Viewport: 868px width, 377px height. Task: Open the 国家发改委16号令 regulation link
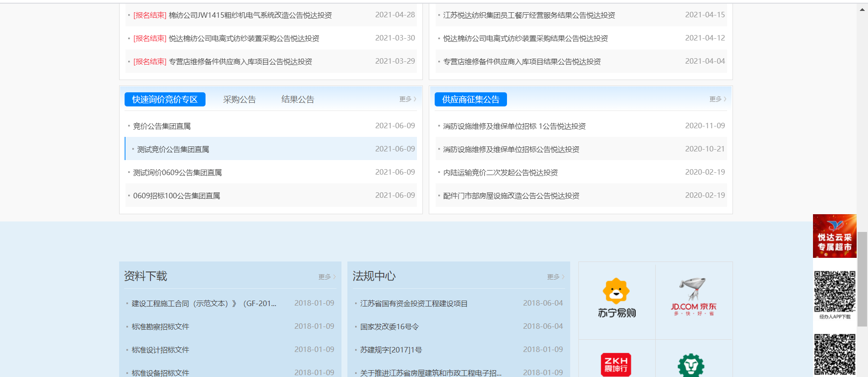389,327
